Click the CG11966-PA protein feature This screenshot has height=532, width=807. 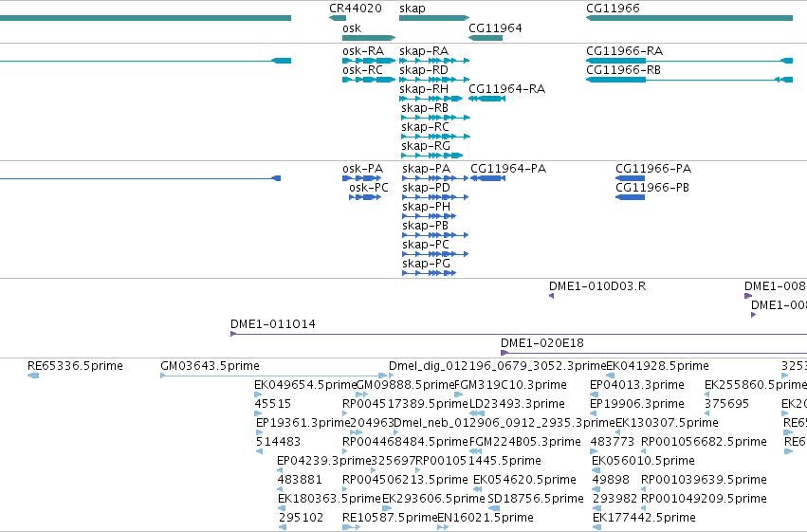point(630,178)
